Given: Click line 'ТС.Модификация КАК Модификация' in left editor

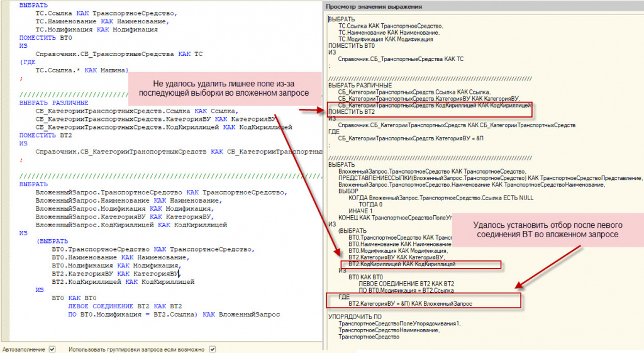Looking at the screenshot, I should coord(96,30).
